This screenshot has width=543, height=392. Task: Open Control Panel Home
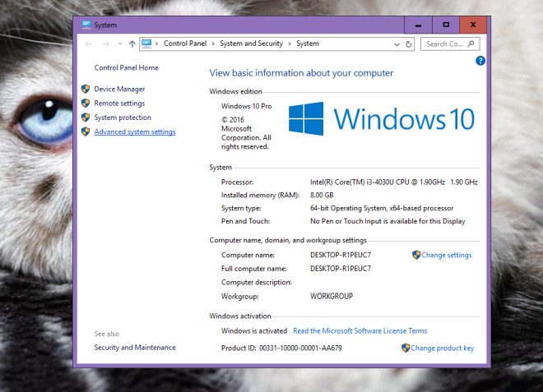(x=127, y=67)
